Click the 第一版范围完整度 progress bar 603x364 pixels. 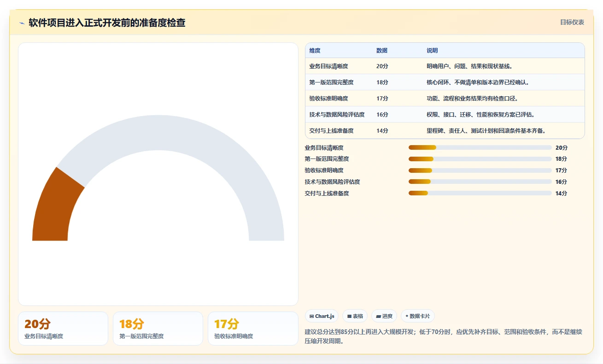(480, 159)
